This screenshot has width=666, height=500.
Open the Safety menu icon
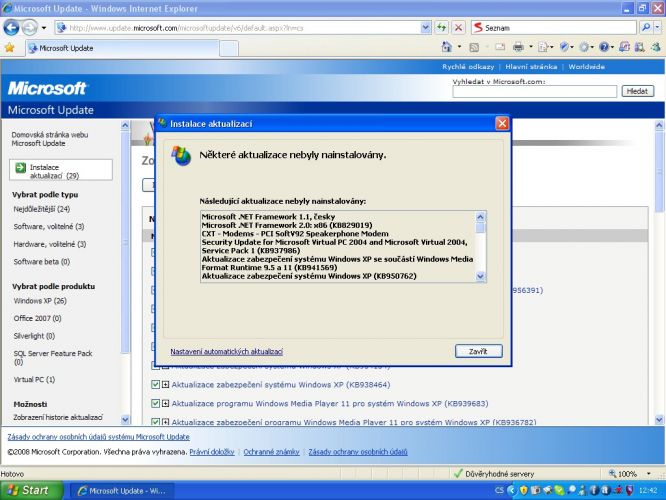pos(566,47)
